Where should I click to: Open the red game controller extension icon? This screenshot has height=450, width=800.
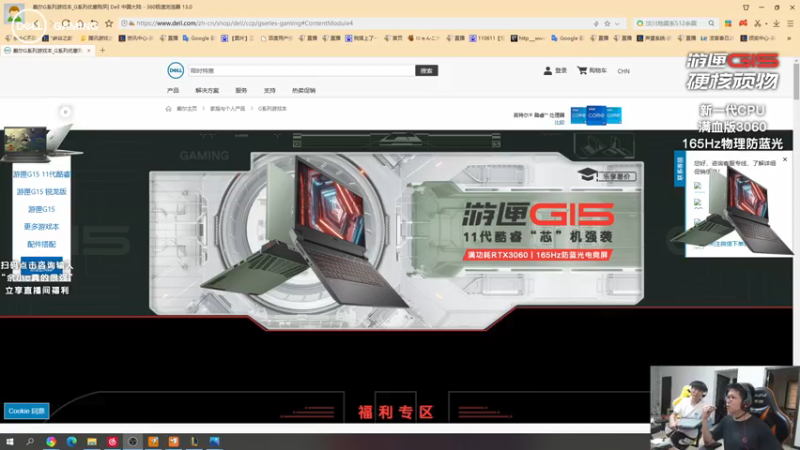[743, 23]
